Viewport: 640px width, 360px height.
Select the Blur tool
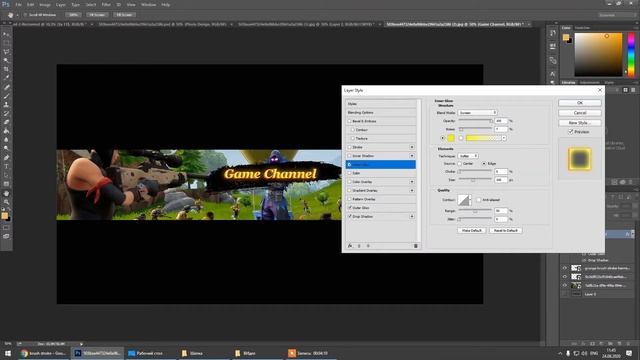6,140
